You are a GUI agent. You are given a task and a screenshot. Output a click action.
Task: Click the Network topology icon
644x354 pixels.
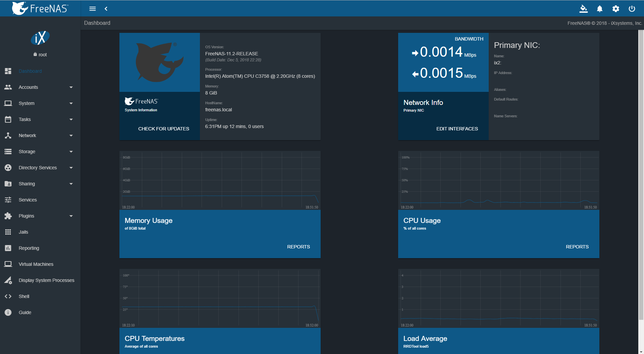tap(8, 135)
